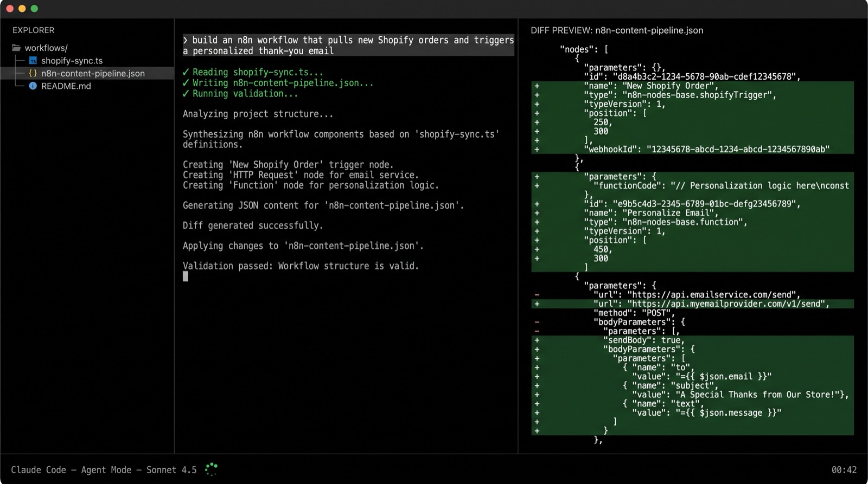Screen dimensions: 868x484
Task: Click the 'Reading shopify-sync.ts...' status line
Action: coord(253,72)
